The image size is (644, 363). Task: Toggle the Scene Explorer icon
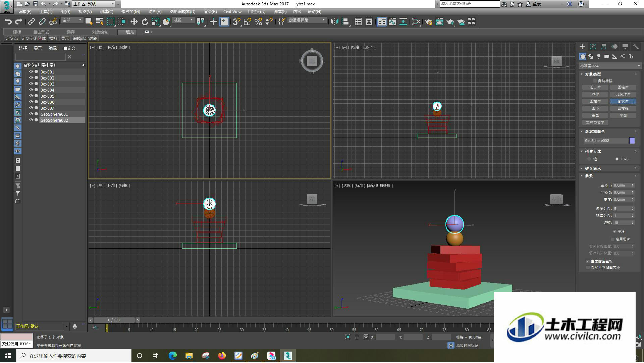(x=358, y=22)
